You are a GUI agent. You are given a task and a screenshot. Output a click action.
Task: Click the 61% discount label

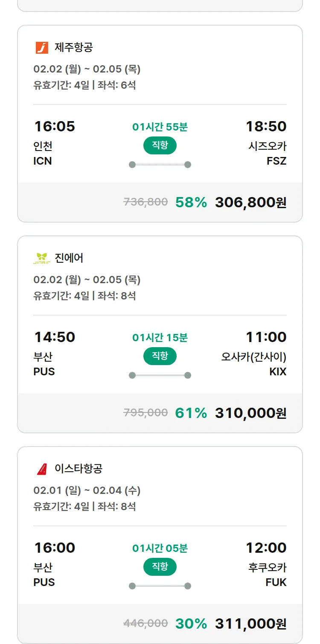pos(191,413)
